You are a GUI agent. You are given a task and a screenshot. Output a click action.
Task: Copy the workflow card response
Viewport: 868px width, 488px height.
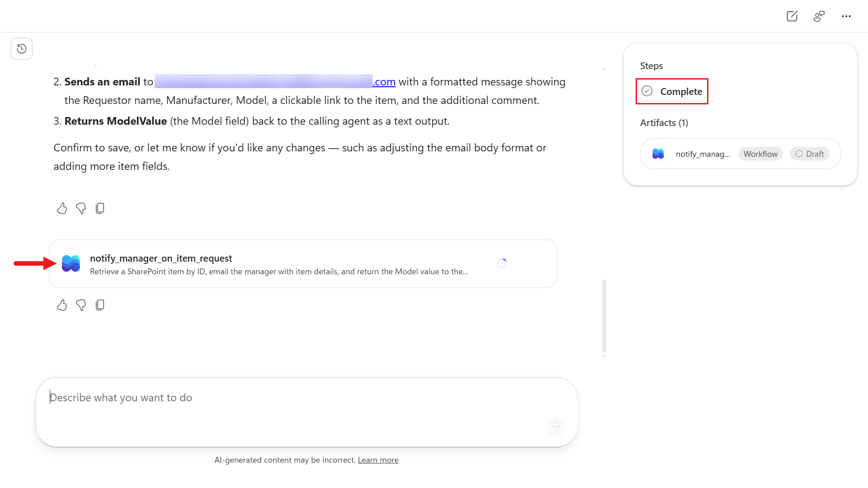(100, 305)
